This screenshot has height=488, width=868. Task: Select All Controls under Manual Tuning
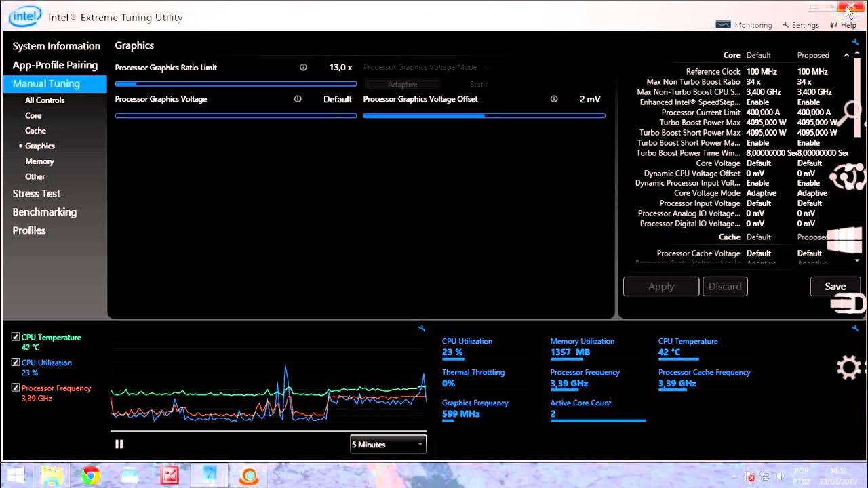tap(45, 100)
